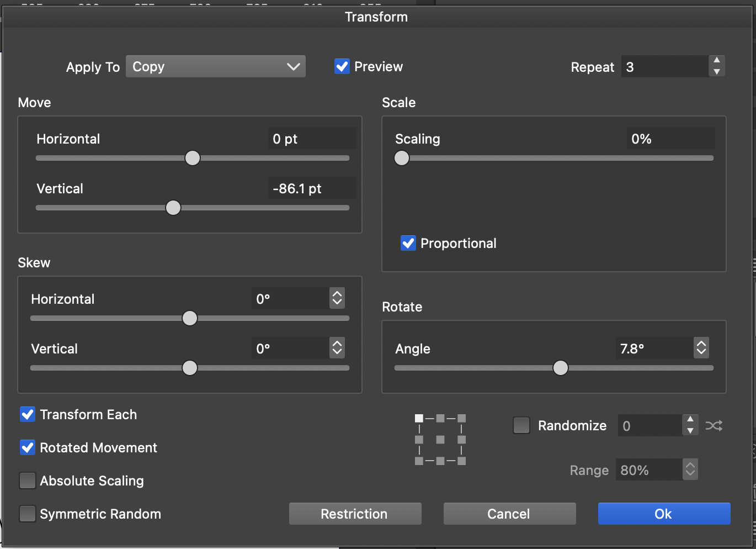Select center anchor point in origin grid
Screen dimensions: 756x549
pos(440,440)
